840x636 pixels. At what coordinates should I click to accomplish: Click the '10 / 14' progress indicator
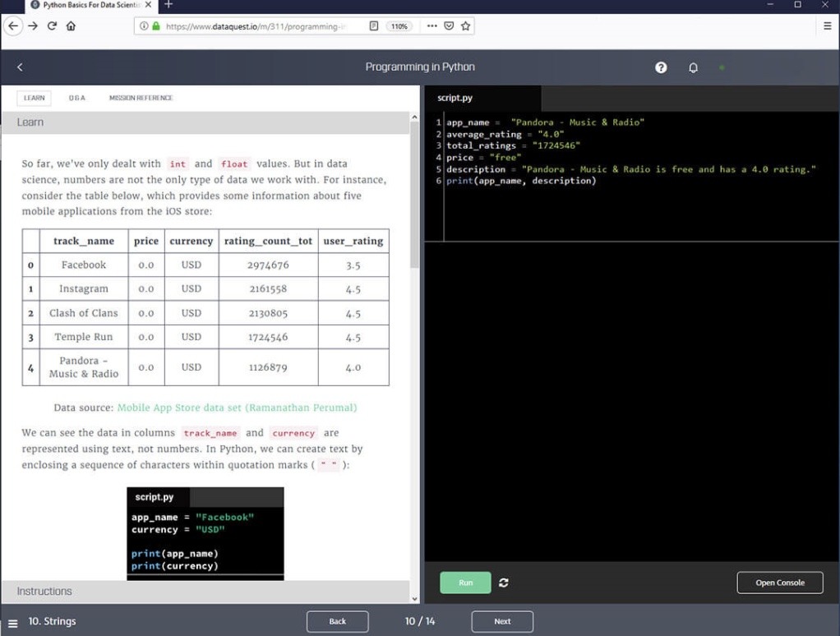click(x=420, y=621)
